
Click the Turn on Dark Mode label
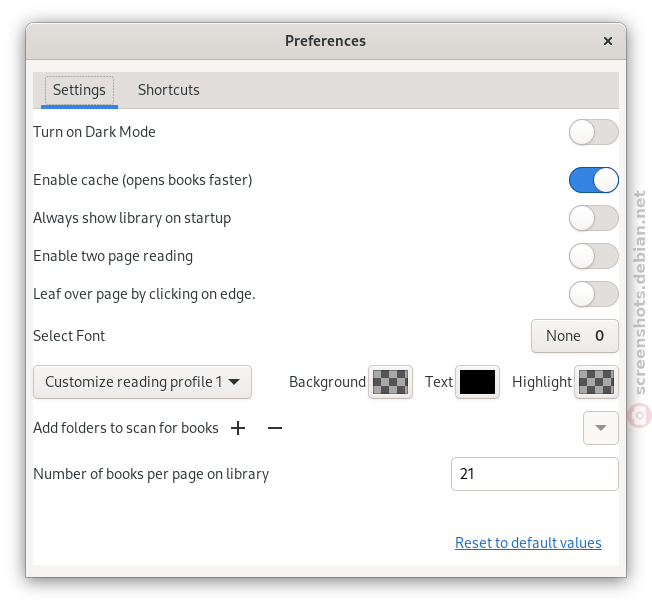coord(94,132)
